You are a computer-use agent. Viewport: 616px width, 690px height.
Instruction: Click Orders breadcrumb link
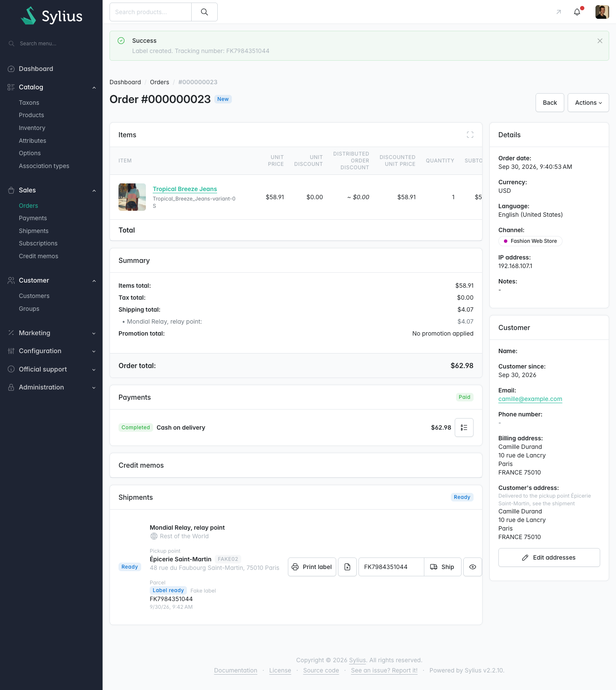tap(160, 82)
